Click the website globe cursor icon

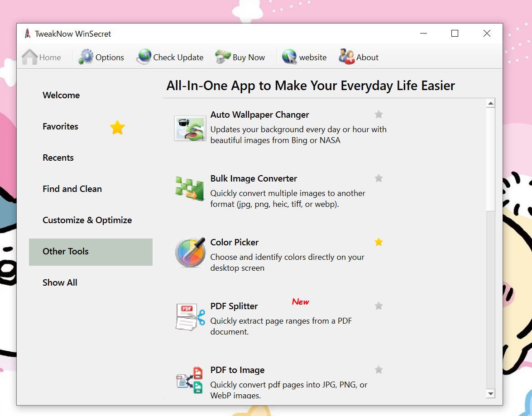[x=289, y=57]
